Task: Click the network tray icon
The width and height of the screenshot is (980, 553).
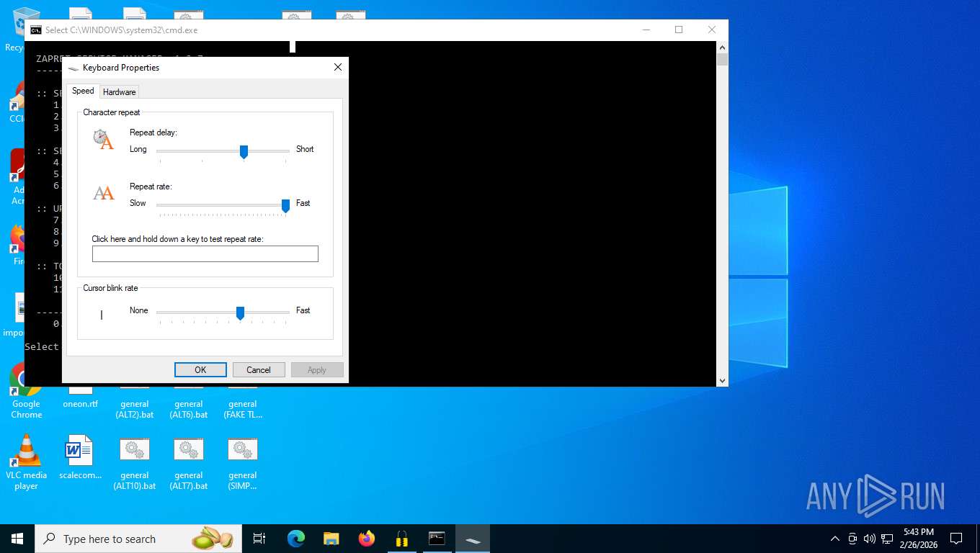Action: click(x=887, y=539)
